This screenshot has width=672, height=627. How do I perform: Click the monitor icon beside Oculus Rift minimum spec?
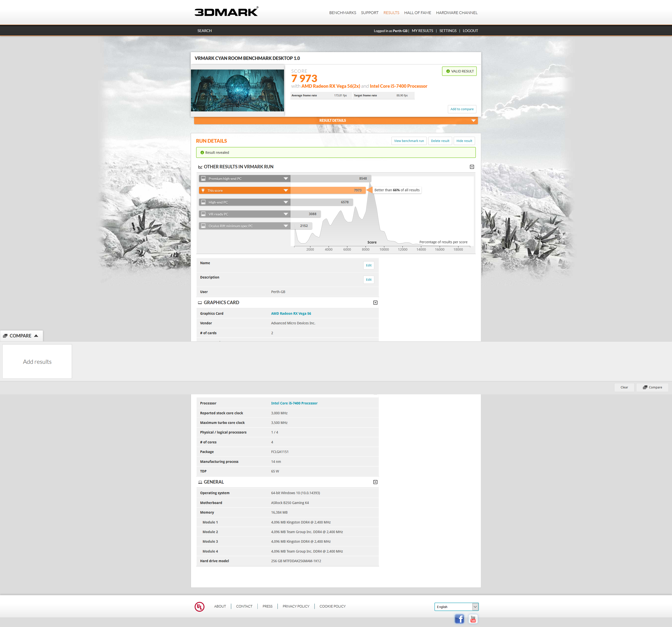203,226
